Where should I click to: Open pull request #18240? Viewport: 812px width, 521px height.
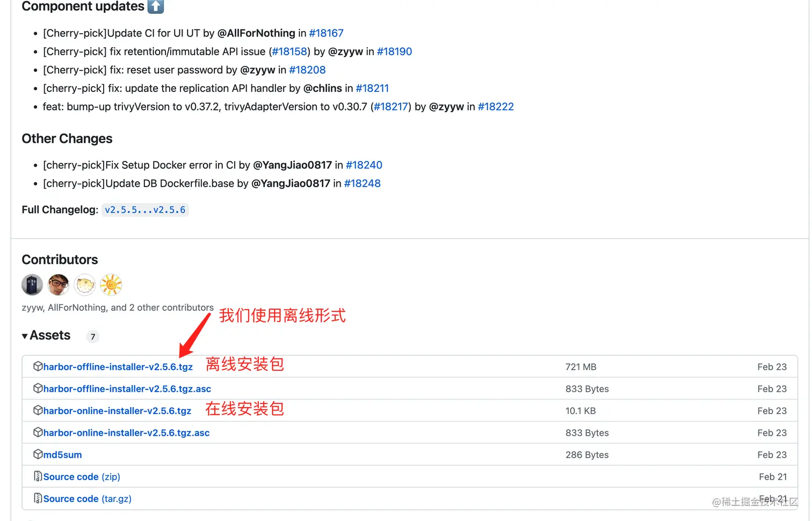(x=364, y=165)
